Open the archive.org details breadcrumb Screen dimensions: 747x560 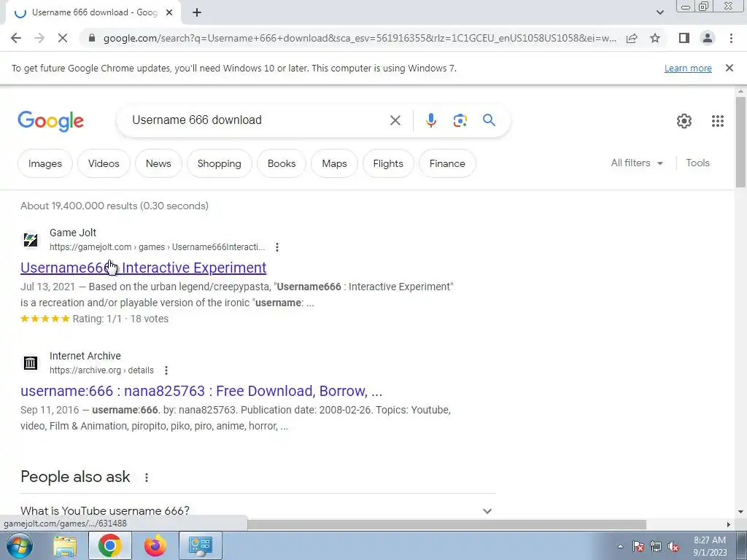click(x=101, y=370)
